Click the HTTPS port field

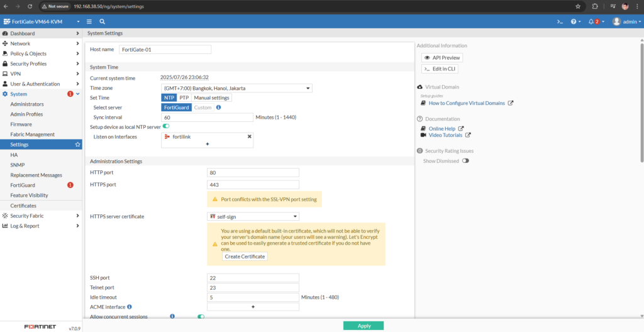(x=253, y=185)
